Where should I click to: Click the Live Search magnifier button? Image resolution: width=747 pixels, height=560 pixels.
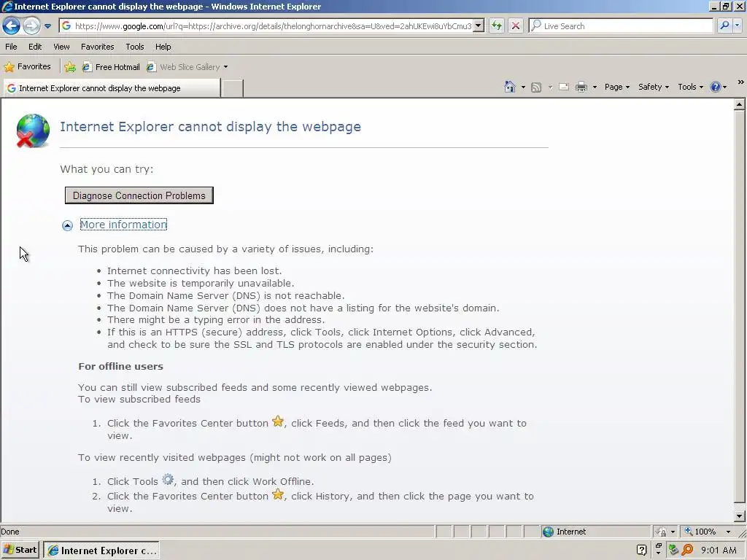point(724,26)
